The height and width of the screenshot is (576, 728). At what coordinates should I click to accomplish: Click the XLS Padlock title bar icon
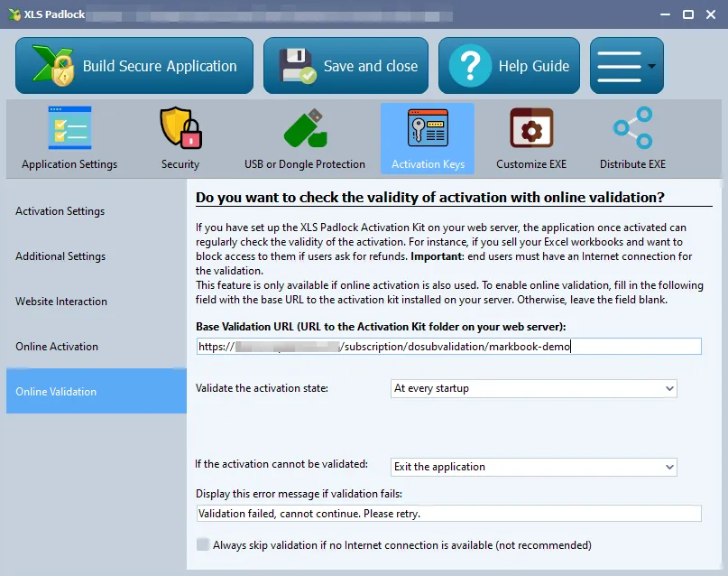(14, 14)
